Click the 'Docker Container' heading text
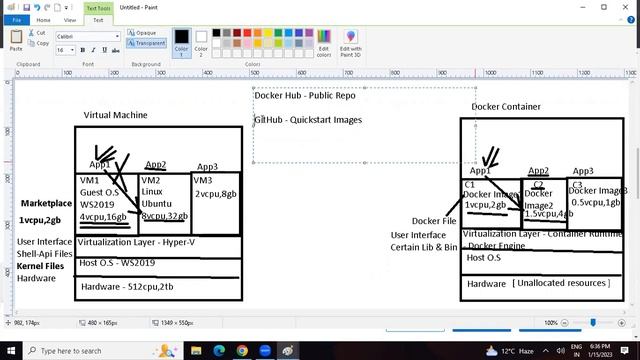The width and height of the screenshot is (640, 360). (x=506, y=107)
